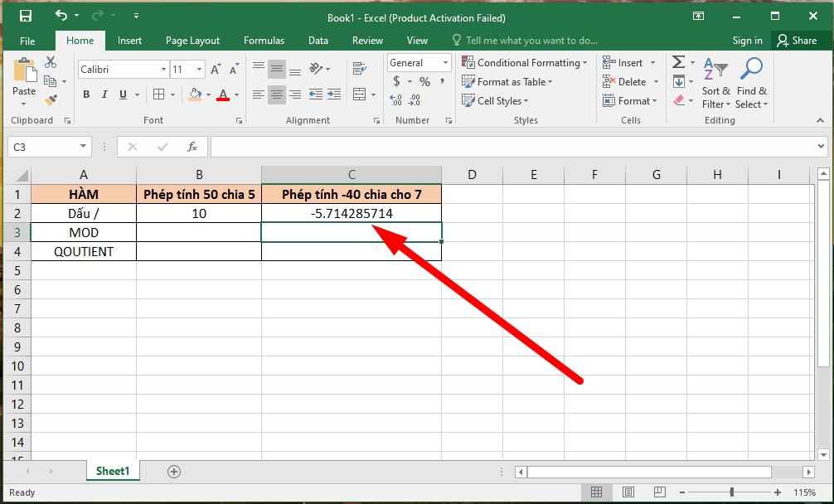This screenshot has width=834, height=504.
Task: Open the Font name dropdown
Action: pyautogui.click(x=162, y=69)
